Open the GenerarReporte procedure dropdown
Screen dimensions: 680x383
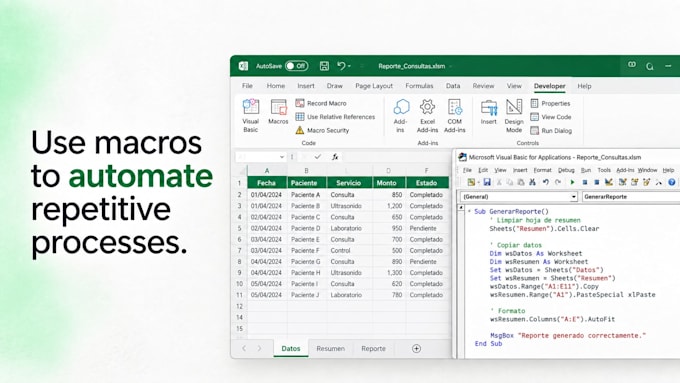(631, 196)
